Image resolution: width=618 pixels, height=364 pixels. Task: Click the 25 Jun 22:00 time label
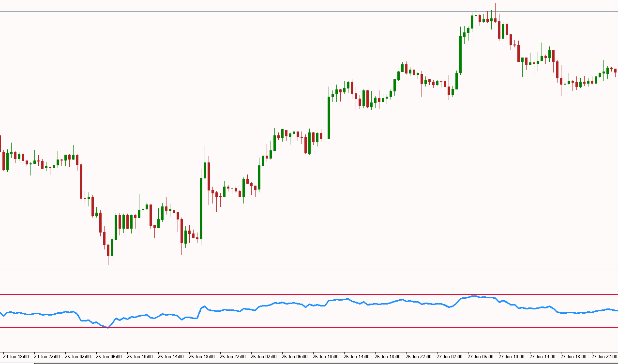[x=233, y=357]
